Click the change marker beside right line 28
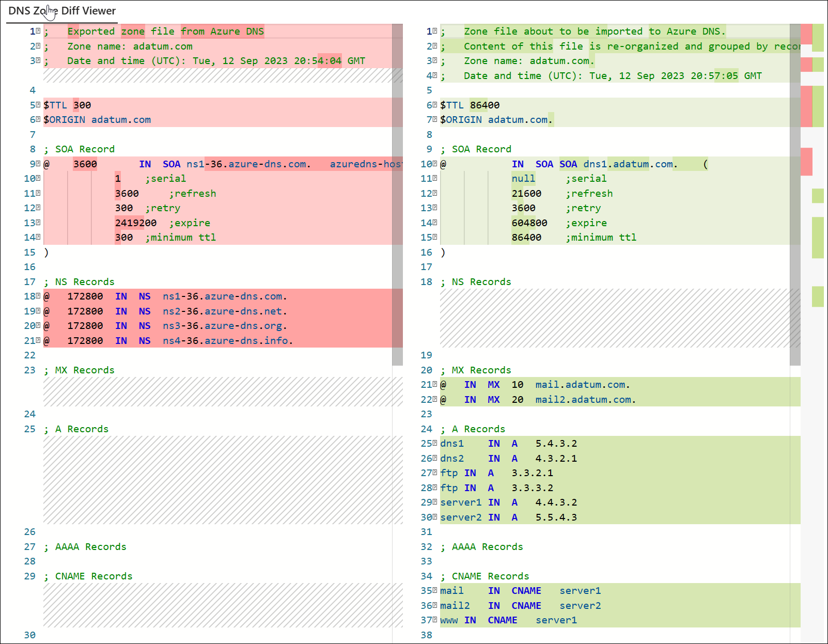The width and height of the screenshot is (828, 644). [x=435, y=488]
